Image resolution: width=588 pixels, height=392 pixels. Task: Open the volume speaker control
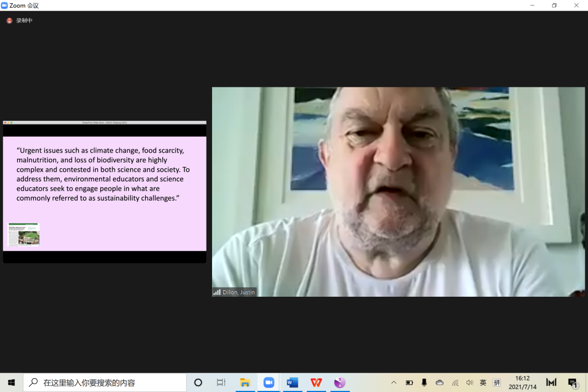coord(470,383)
